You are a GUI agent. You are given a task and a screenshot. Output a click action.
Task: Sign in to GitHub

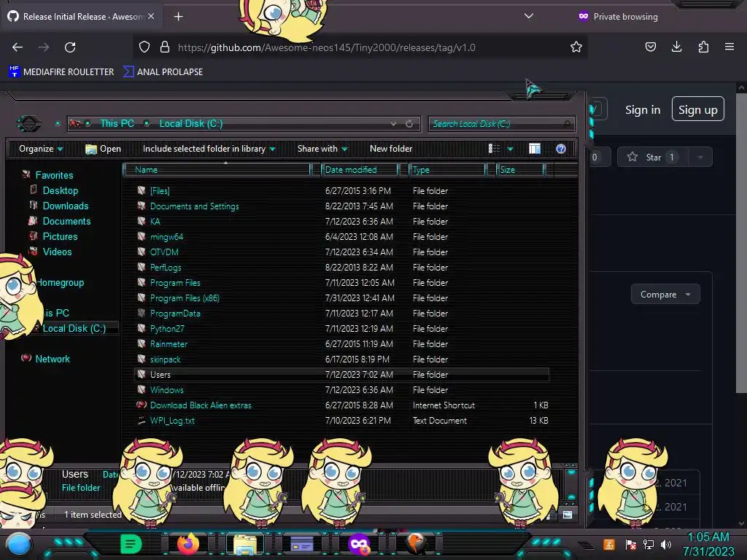(x=643, y=110)
